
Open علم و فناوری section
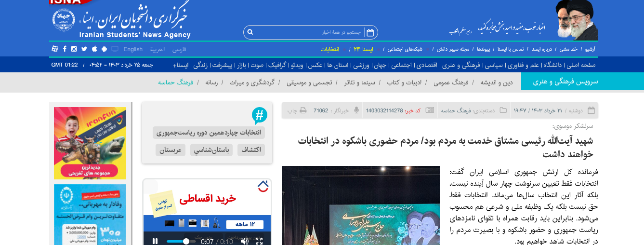tap(523, 65)
